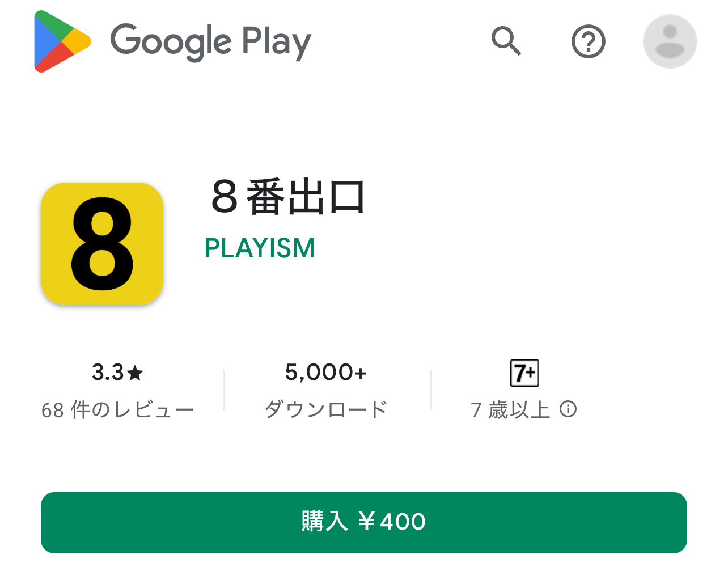Purchase the app for ¥400
Screen dimensions: 728x571
363,522
